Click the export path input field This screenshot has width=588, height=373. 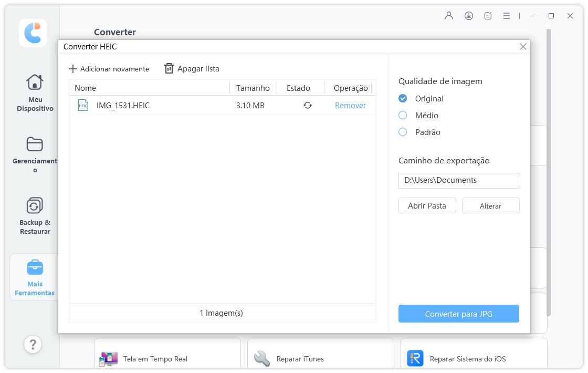pyautogui.click(x=458, y=180)
